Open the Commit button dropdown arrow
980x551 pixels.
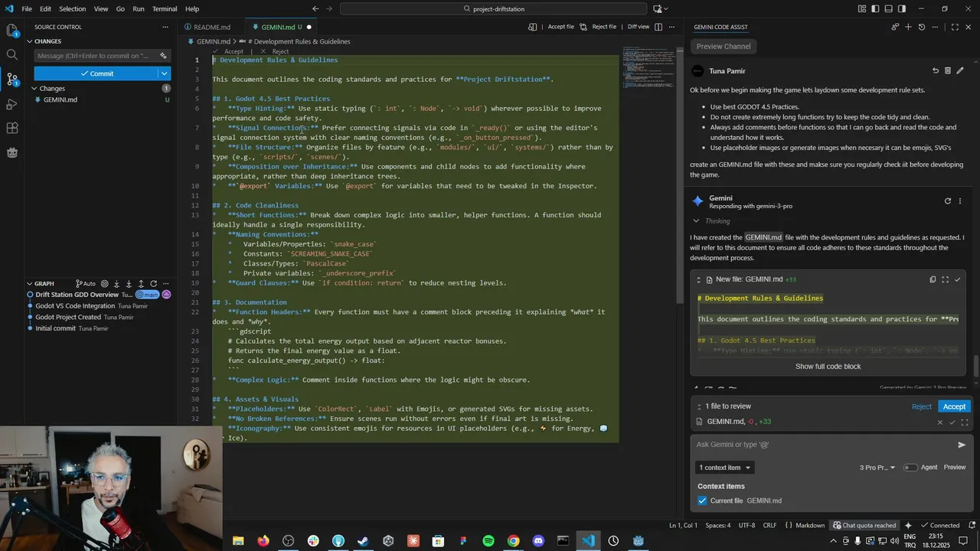(x=164, y=73)
